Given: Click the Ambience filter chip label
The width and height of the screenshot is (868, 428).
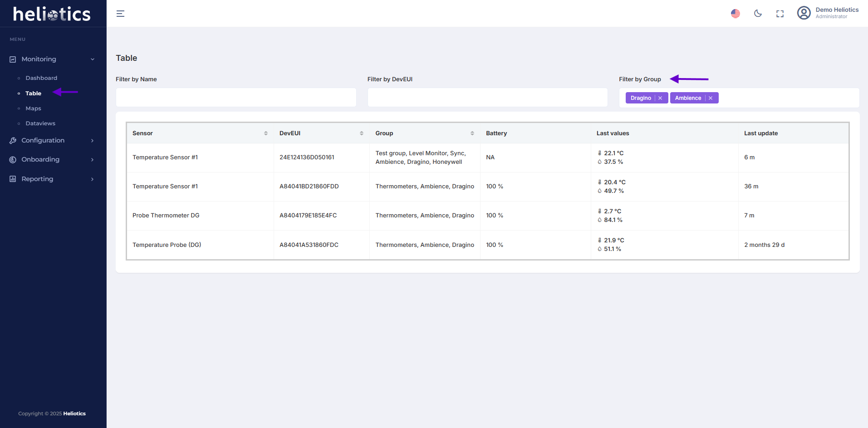Looking at the screenshot, I should (x=688, y=98).
